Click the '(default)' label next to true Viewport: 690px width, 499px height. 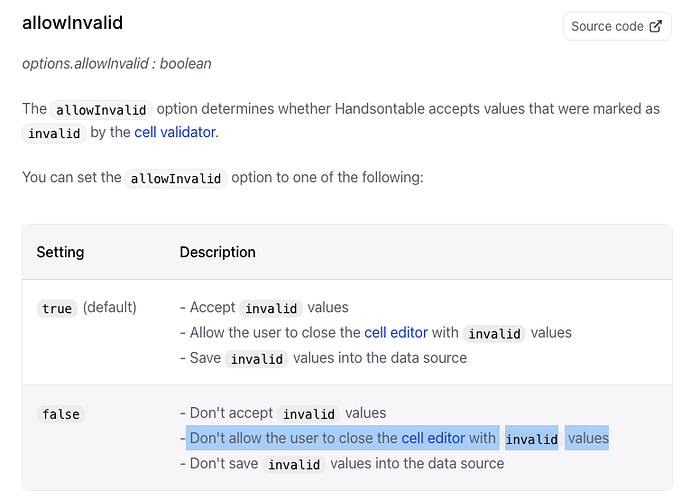click(110, 308)
